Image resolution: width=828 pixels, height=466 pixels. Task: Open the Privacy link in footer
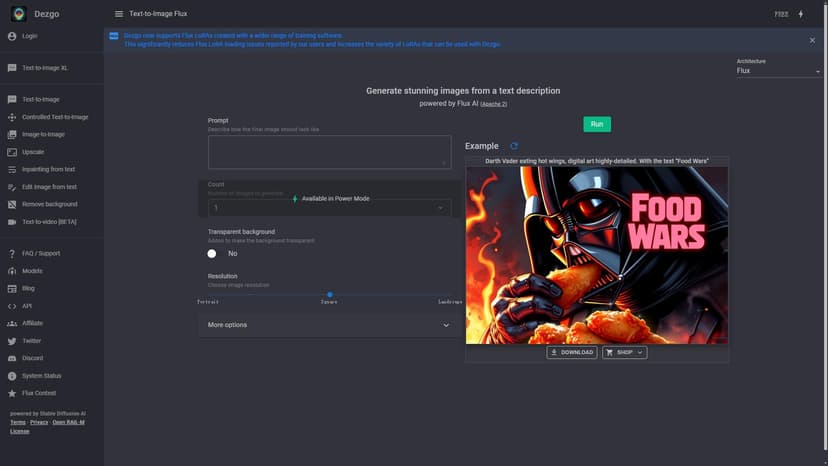pyautogui.click(x=39, y=422)
